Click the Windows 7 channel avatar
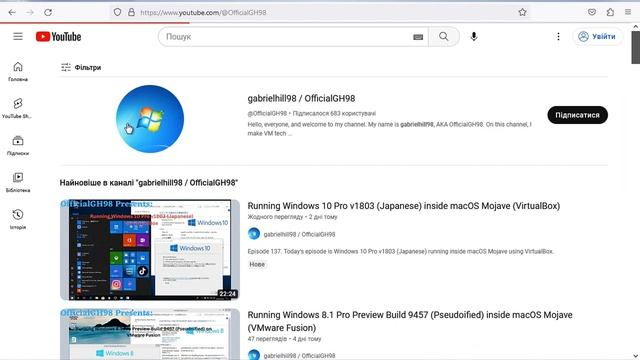The image size is (640, 360). coord(150,119)
